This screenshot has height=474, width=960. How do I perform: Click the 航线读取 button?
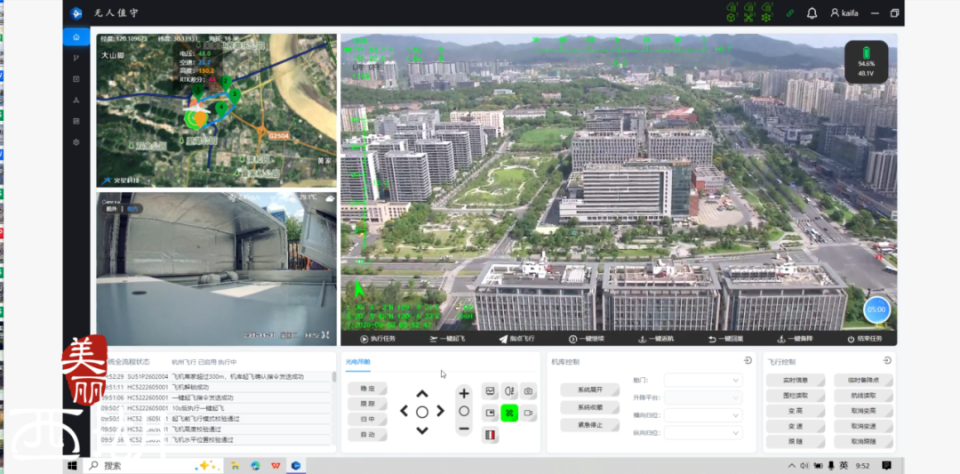click(x=863, y=396)
